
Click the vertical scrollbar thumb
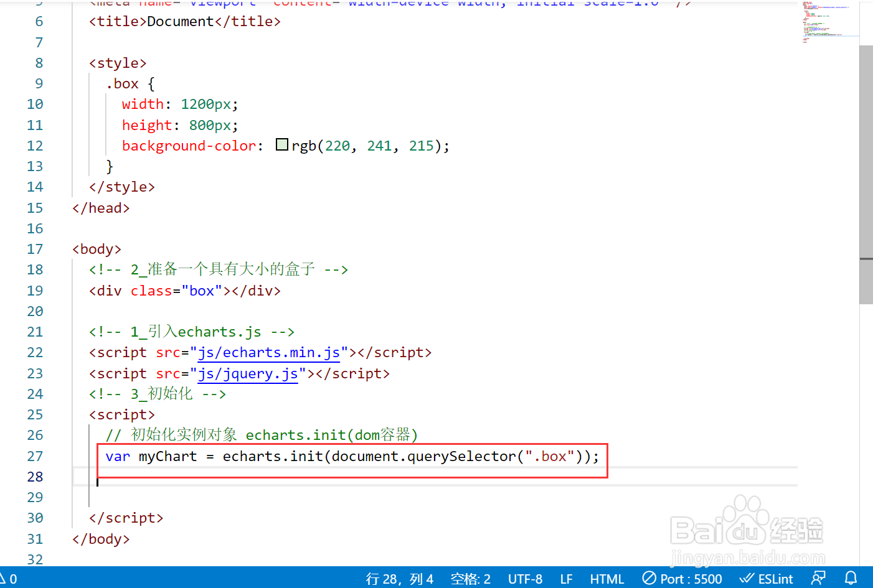point(866,174)
